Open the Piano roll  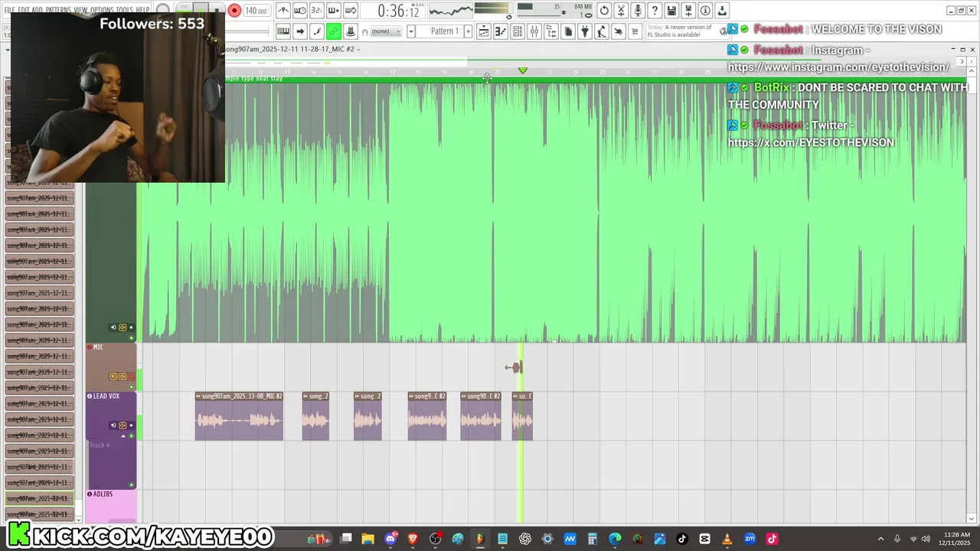click(x=501, y=31)
